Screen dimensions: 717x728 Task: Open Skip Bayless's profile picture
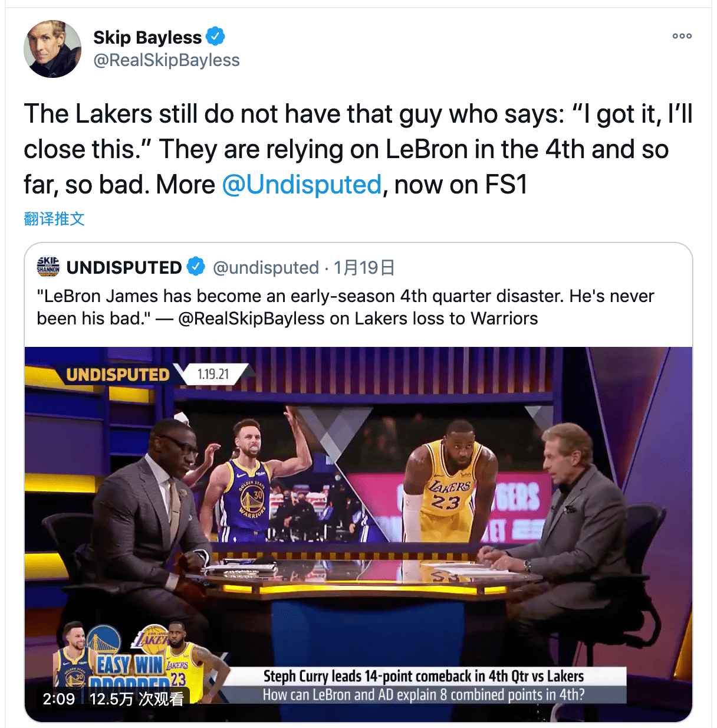[52, 49]
